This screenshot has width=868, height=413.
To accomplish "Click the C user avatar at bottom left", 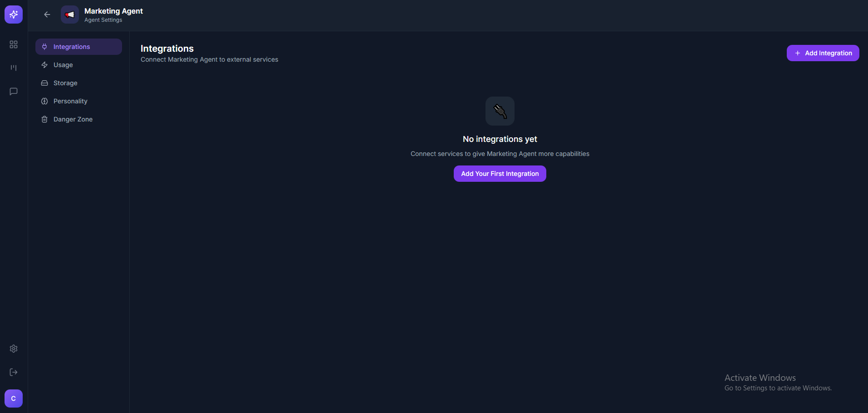I will pos(13,398).
